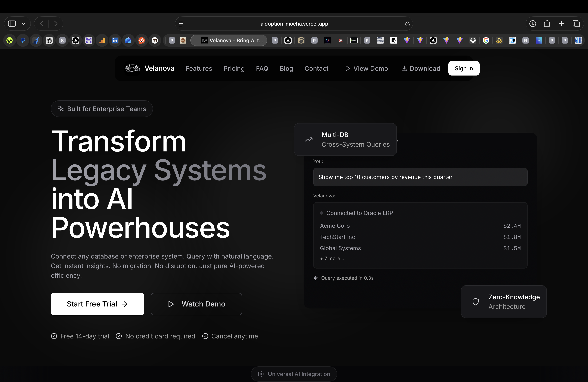Open the PayPal pinned tab
This screenshot has height=382, width=588.
[23, 41]
